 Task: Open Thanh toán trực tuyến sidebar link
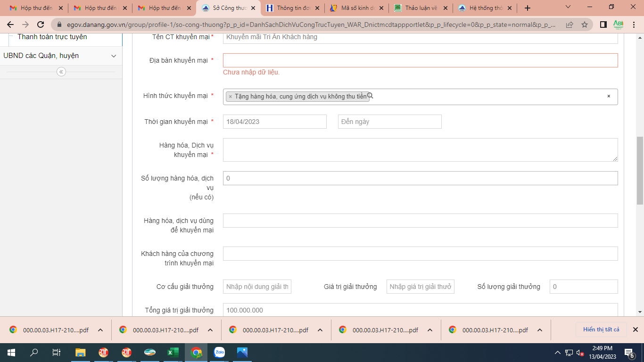[x=52, y=37]
